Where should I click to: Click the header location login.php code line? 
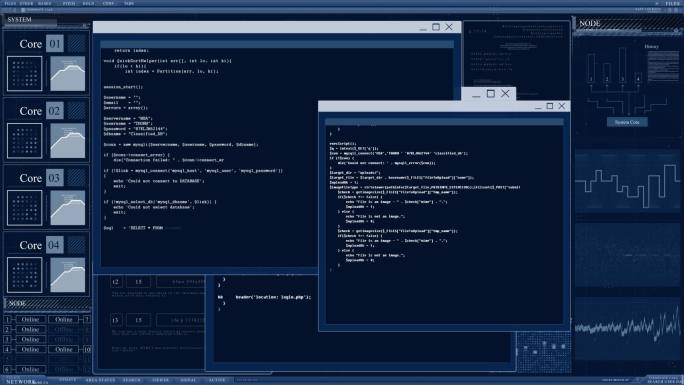point(273,297)
